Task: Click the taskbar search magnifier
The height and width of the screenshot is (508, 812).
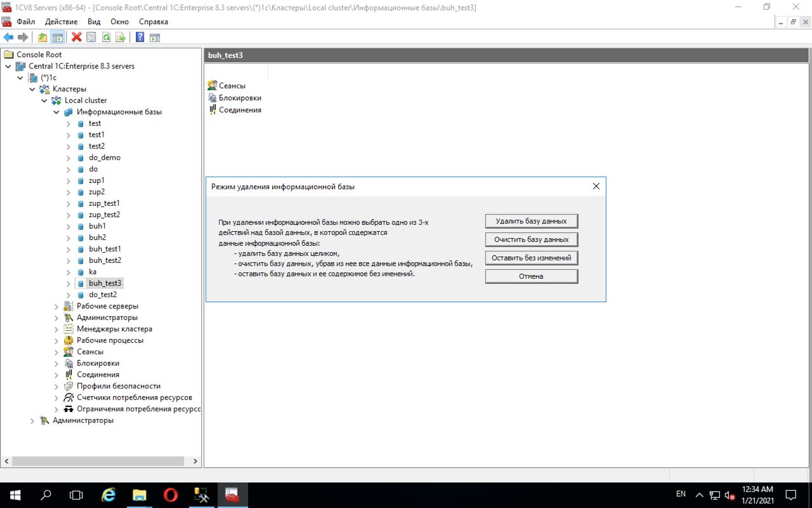Action: click(46, 495)
